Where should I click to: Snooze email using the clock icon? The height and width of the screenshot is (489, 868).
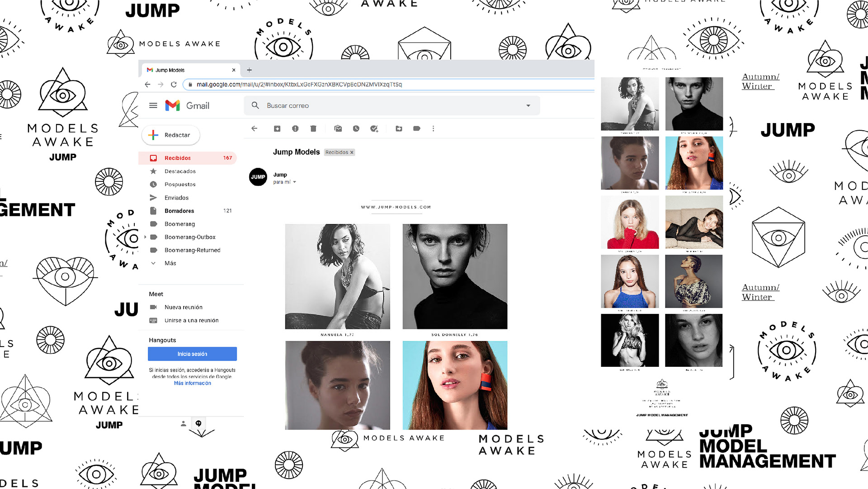(x=356, y=129)
